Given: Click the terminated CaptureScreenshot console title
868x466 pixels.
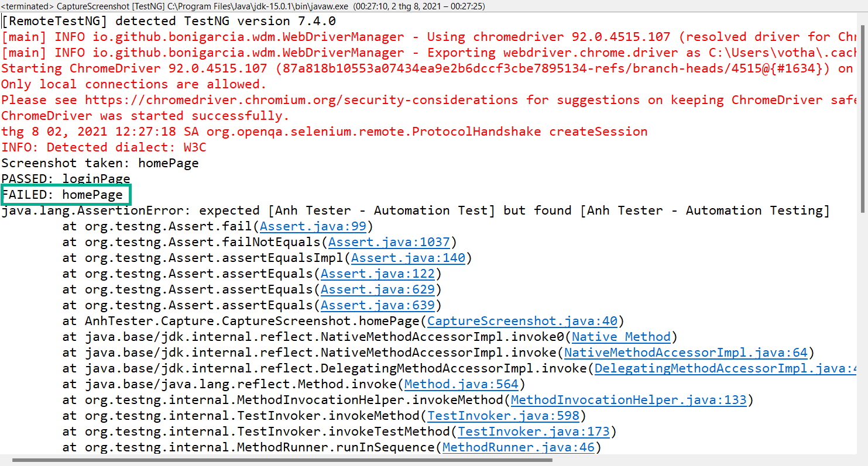Looking at the screenshot, I should [243, 6].
